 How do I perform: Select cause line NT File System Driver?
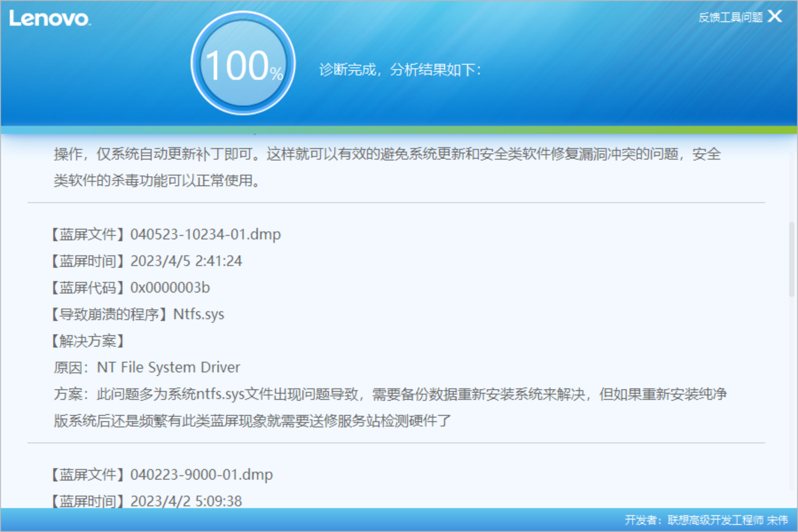pyautogui.click(x=147, y=367)
